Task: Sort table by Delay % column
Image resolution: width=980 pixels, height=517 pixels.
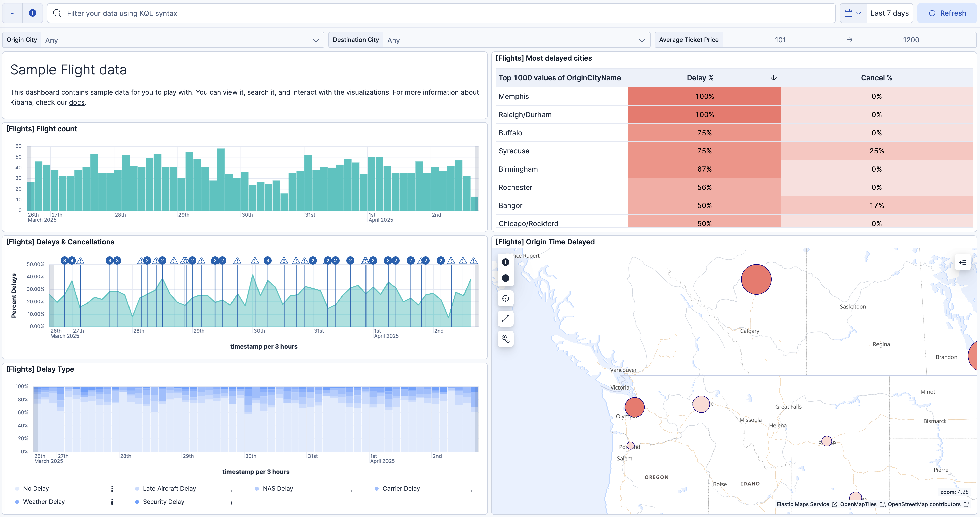Action: 700,77
